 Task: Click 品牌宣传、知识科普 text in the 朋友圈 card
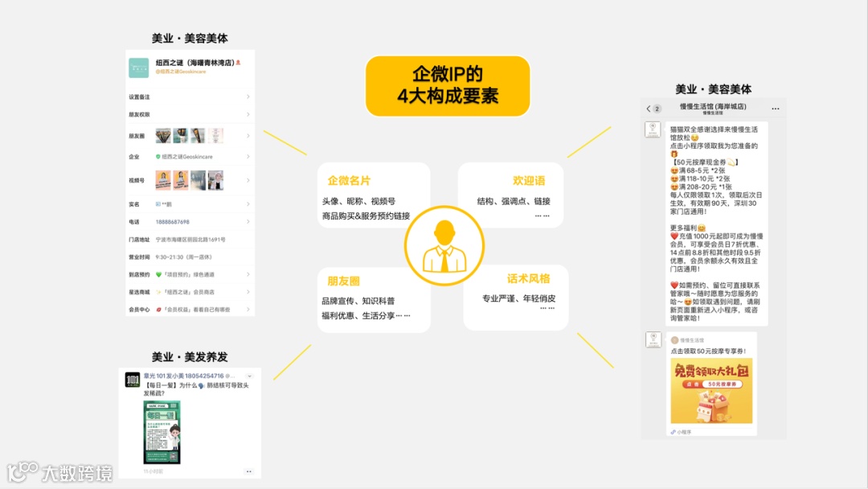click(x=358, y=301)
